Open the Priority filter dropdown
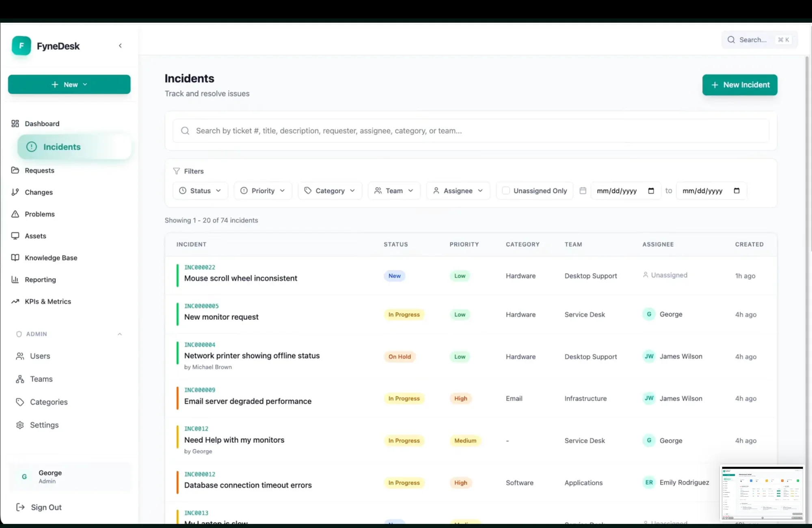Viewport: 812px width, 528px height. pos(263,191)
